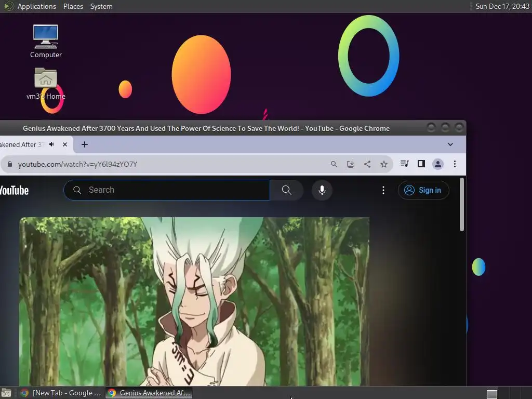Click the show desktop icon in taskbar
Viewport: 532px width, 399px height.
pyautogui.click(x=6, y=393)
